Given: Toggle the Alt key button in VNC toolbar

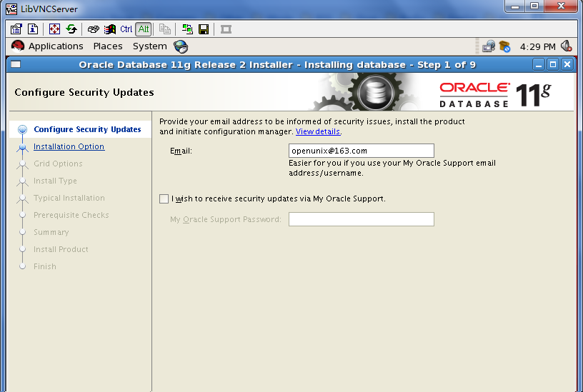Looking at the screenshot, I should pyautogui.click(x=144, y=29).
